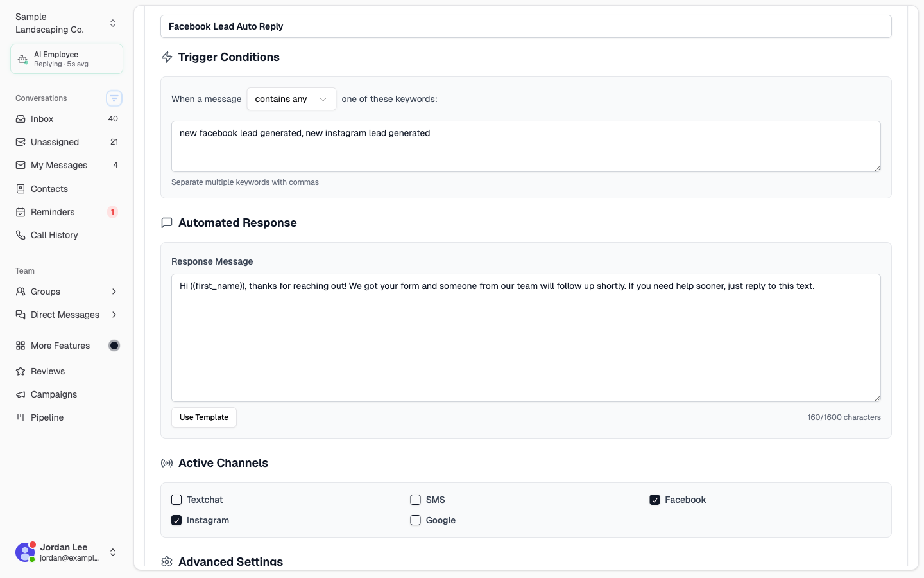This screenshot has width=924, height=578.
Task: Enable the Google channel checkbox
Action: 416,520
